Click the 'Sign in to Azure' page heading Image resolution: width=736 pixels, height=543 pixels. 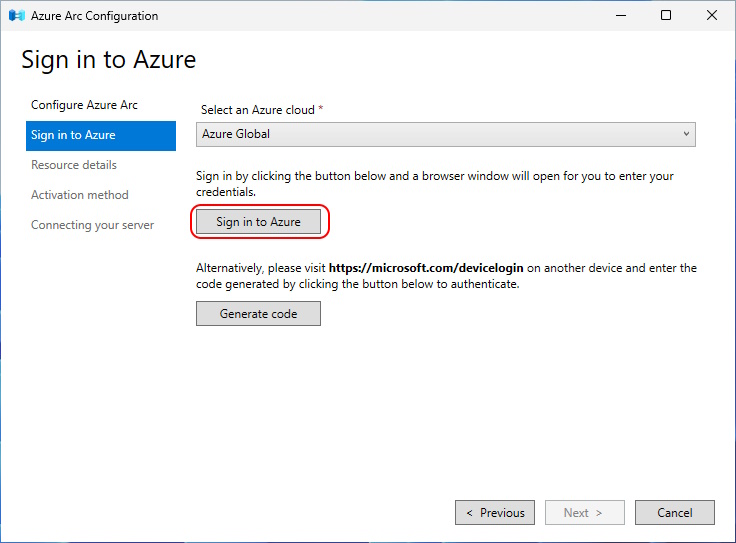point(109,60)
